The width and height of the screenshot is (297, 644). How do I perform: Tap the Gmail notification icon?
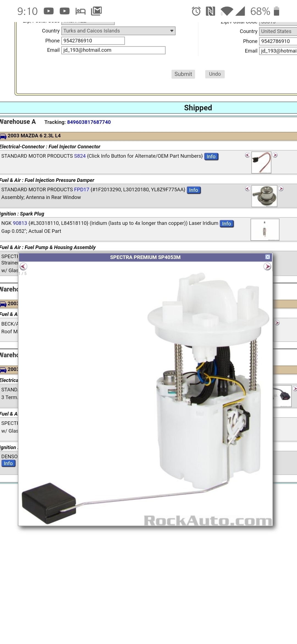97,11
